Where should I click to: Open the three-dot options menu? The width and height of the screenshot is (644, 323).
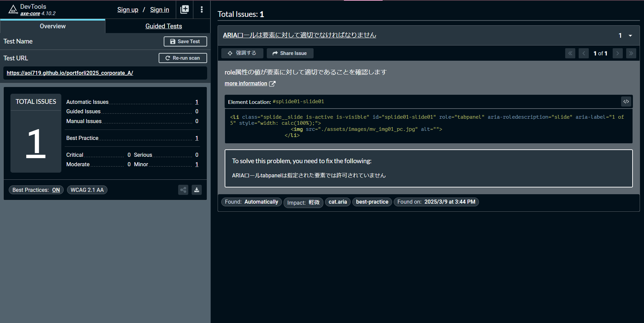click(201, 9)
